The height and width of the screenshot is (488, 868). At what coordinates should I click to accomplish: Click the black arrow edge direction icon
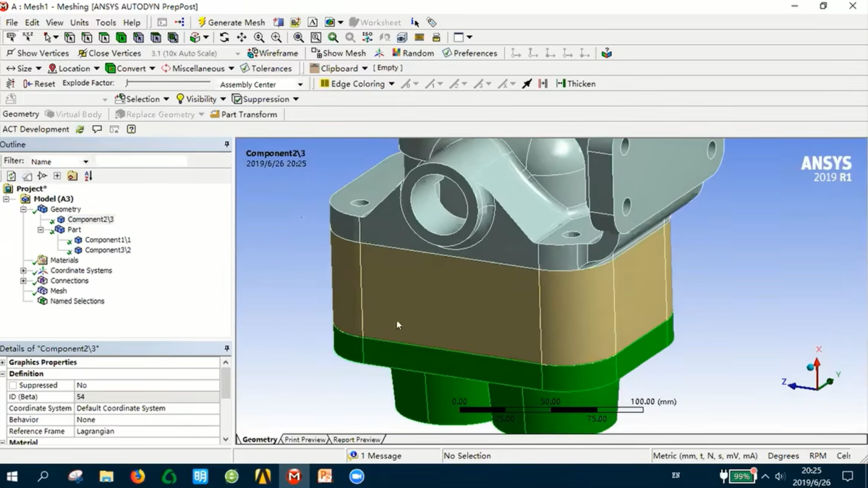pyautogui.click(x=527, y=84)
